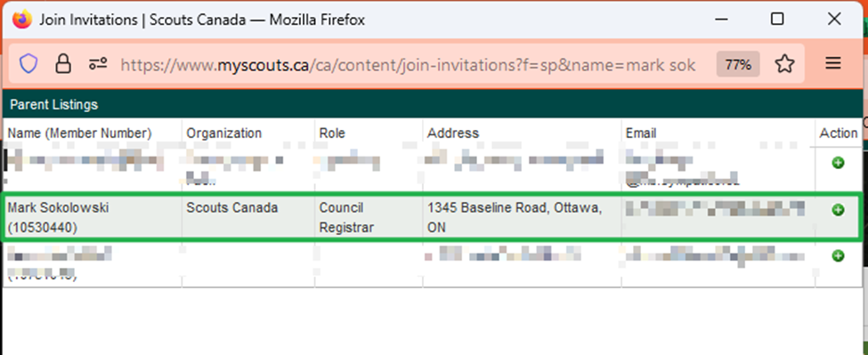868x355 pixels.
Task: Click the Firefox logo in title bar
Action: [21, 20]
